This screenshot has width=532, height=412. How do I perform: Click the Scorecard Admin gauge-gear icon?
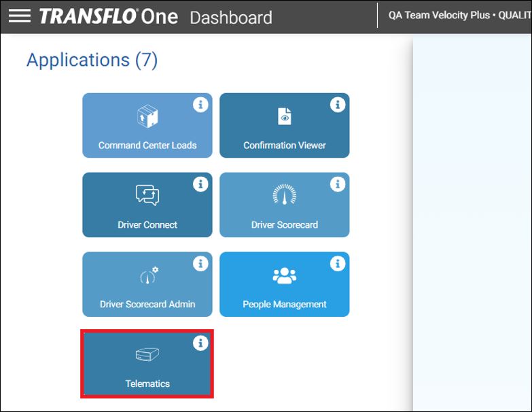coord(149,275)
